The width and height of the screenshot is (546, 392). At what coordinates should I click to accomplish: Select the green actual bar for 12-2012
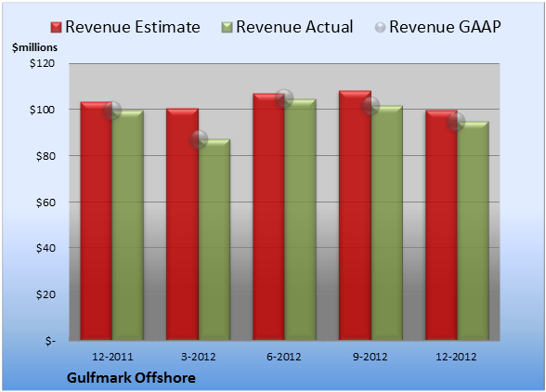coord(474,230)
